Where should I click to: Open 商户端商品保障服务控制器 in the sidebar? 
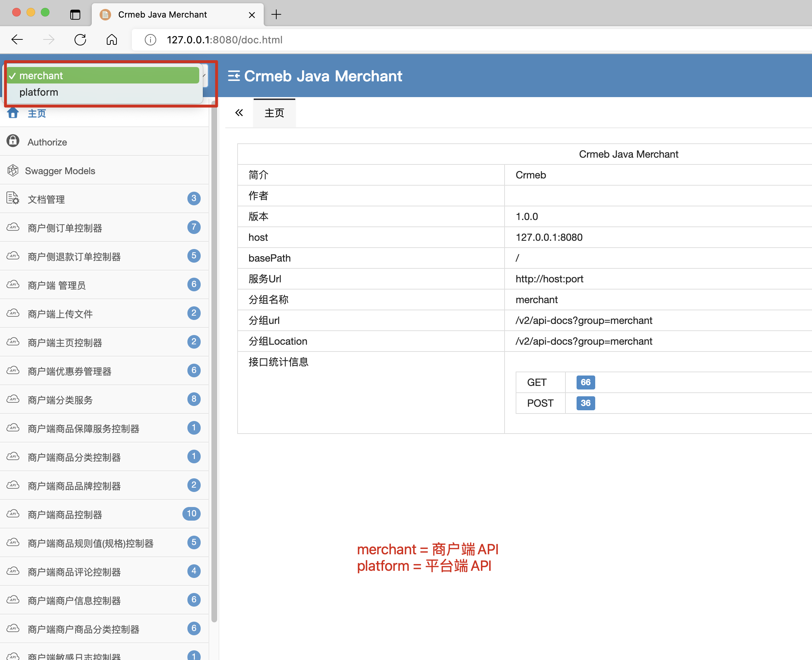coord(104,428)
